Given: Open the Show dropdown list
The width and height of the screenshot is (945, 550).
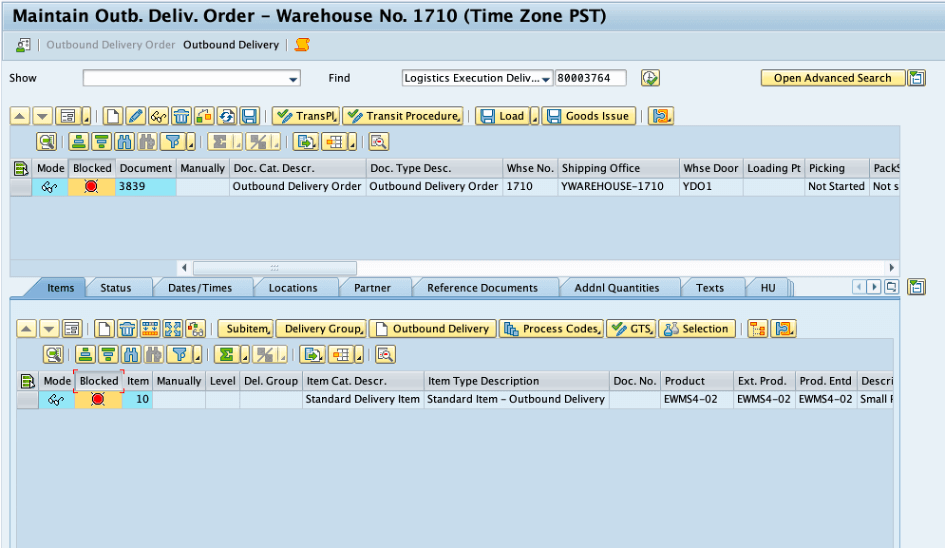Looking at the screenshot, I should 293,78.
